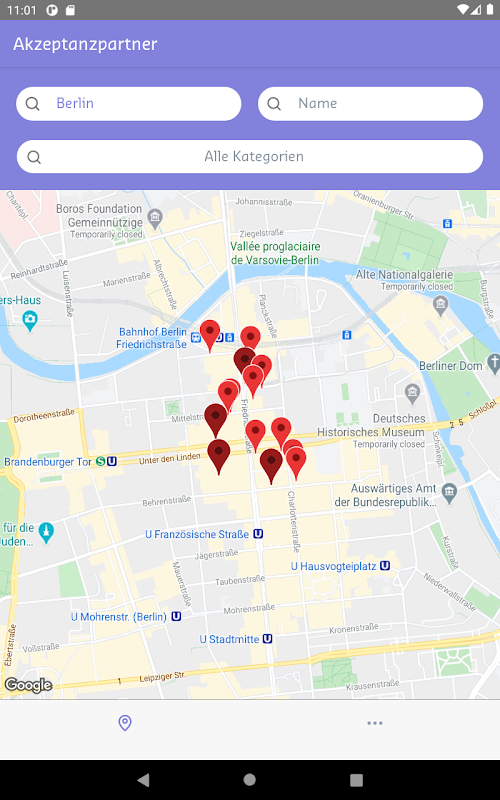Select the dark red pin near Mittelstraße
This screenshot has height=800, width=500.
point(216,420)
